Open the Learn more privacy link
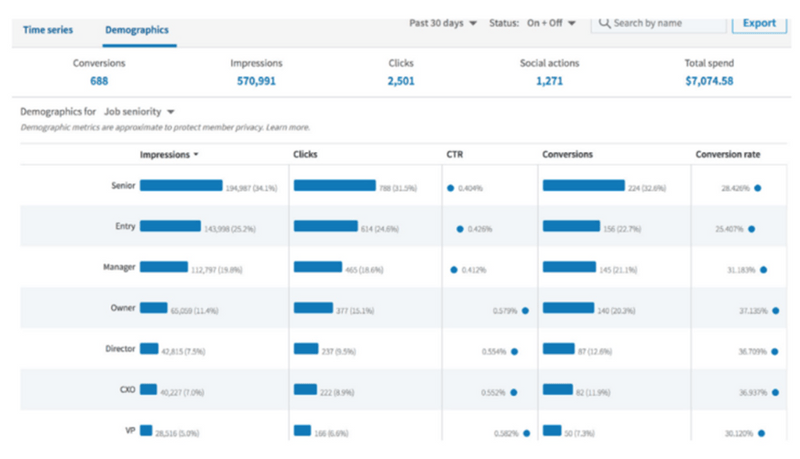This screenshot has height=459, width=800. [x=288, y=127]
